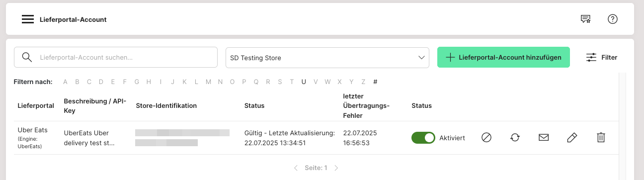Open the hamburger navigation menu
Viewport: 644px width, 180px height.
(27, 19)
